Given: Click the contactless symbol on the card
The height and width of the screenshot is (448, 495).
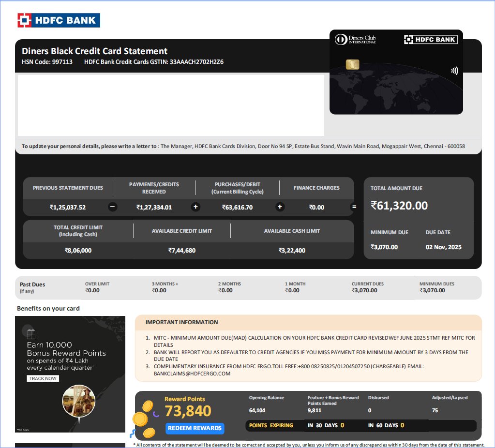Looking at the screenshot, I should tap(454, 71).
